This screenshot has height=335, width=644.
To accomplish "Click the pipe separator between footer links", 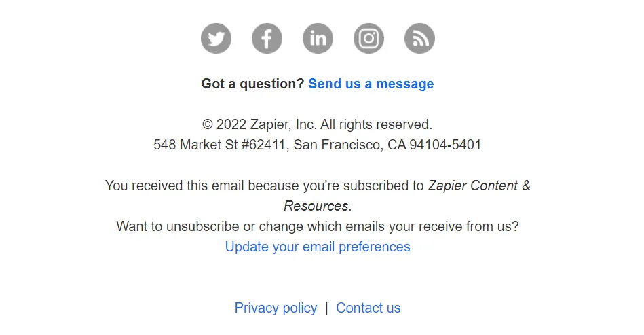I will 326,308.
